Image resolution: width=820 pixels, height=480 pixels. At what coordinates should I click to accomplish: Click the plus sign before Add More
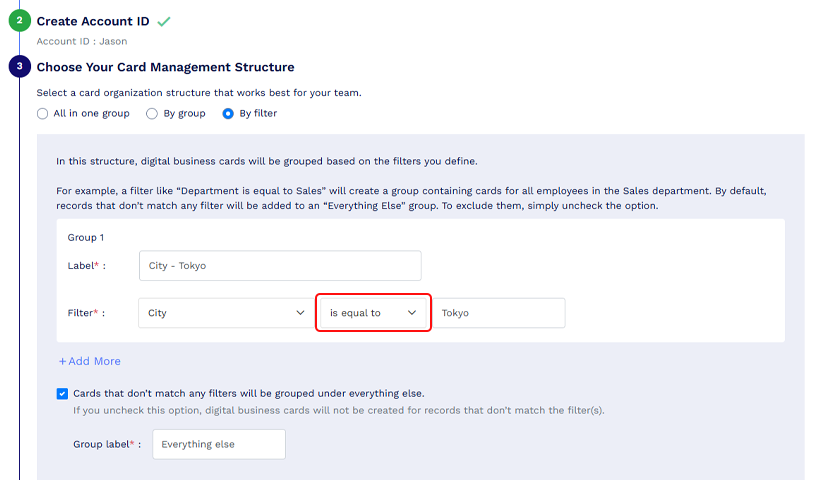point(62,361)
